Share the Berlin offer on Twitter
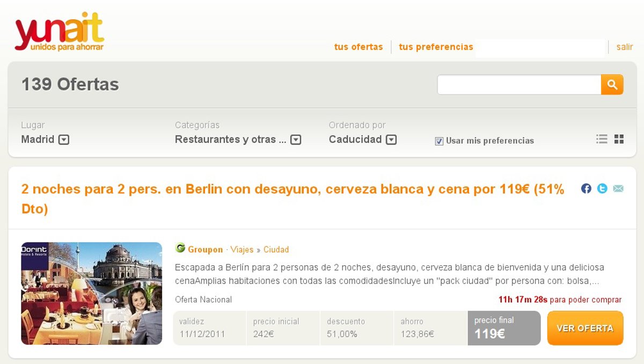Screen dimensions: 644x364 click(x=602, y=188)
